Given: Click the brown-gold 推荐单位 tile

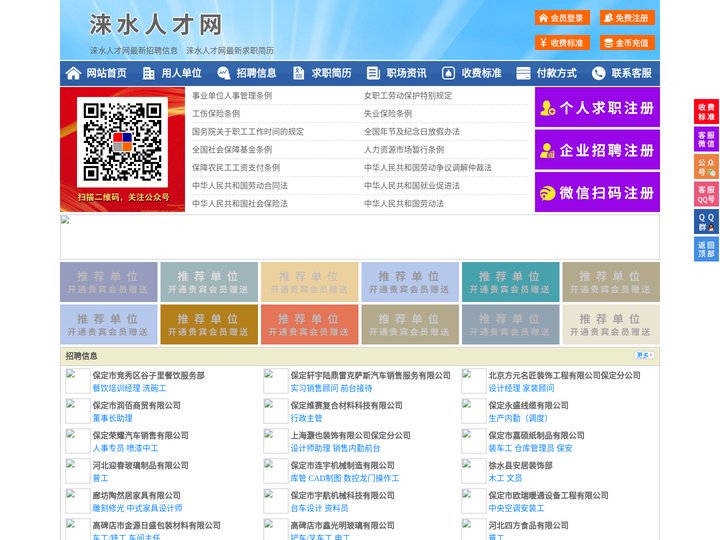Looking at the screenshot, I should 209,324.
